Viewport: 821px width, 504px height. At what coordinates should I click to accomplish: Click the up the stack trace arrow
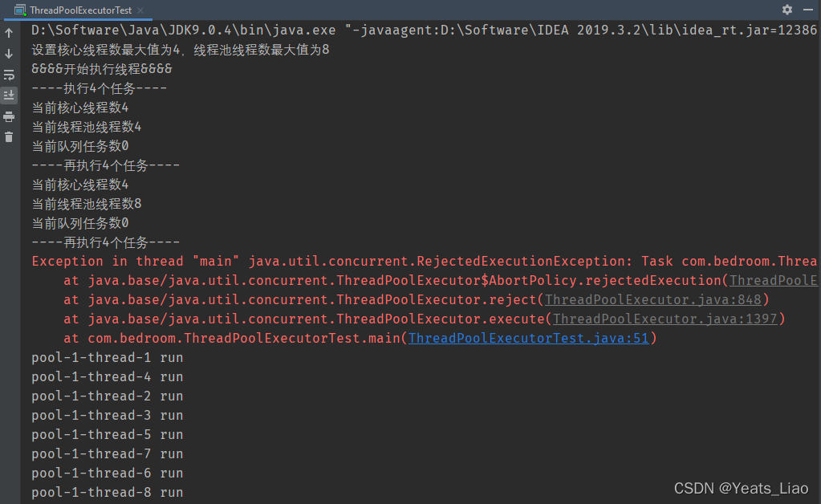[9, 34]
